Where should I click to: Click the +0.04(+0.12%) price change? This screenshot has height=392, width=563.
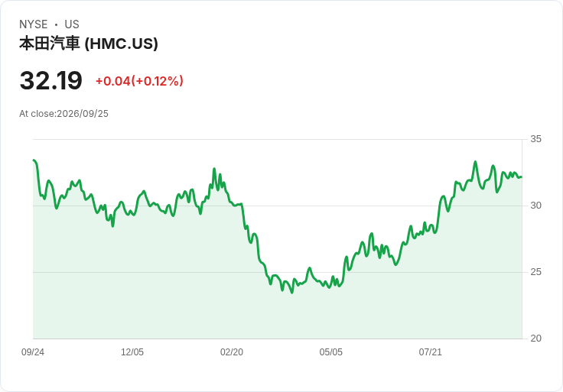139,81
